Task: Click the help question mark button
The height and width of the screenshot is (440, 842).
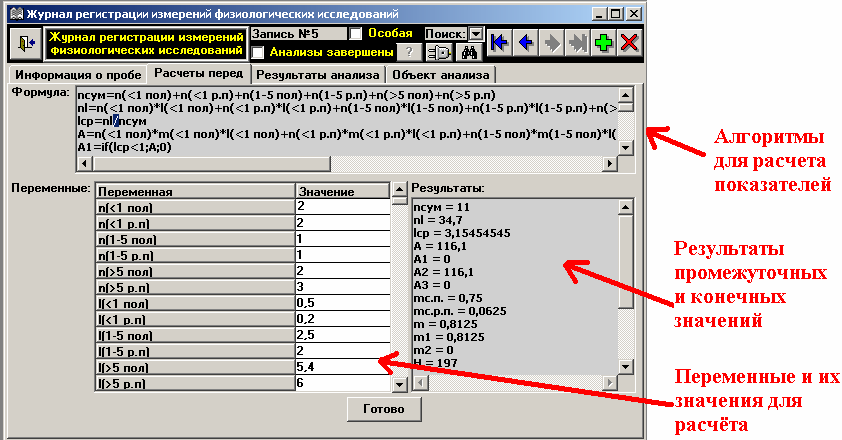Action: click(410, 52)
